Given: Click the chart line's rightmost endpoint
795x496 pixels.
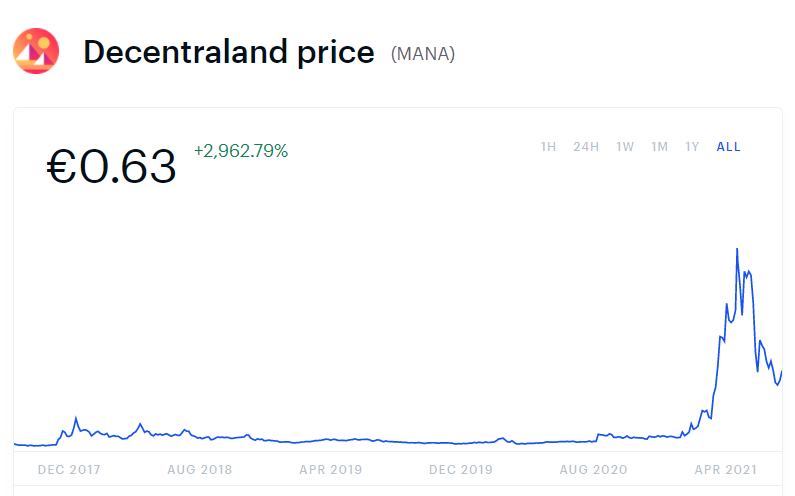Looking at the screenshot, I should (x=781, y=372).
